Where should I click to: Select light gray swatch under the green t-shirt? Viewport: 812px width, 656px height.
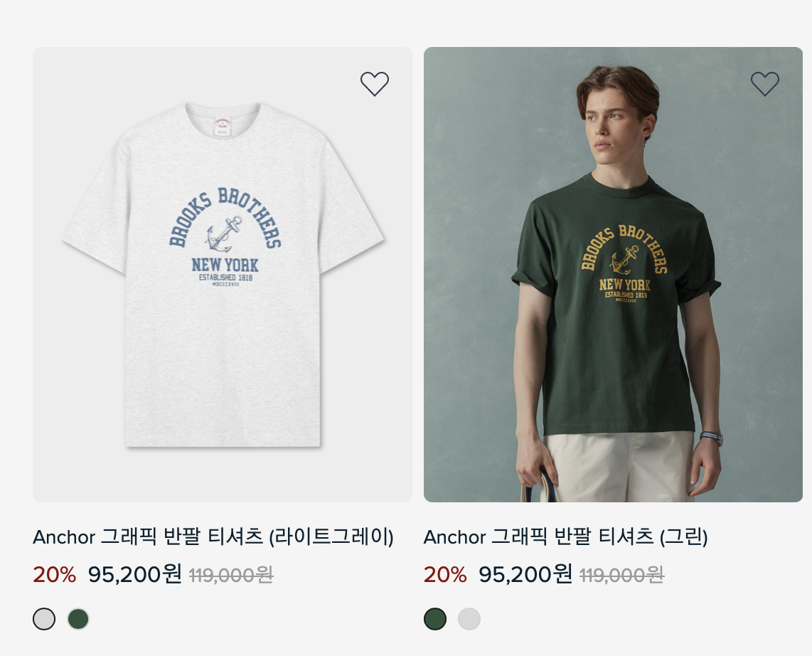(469, 619)
